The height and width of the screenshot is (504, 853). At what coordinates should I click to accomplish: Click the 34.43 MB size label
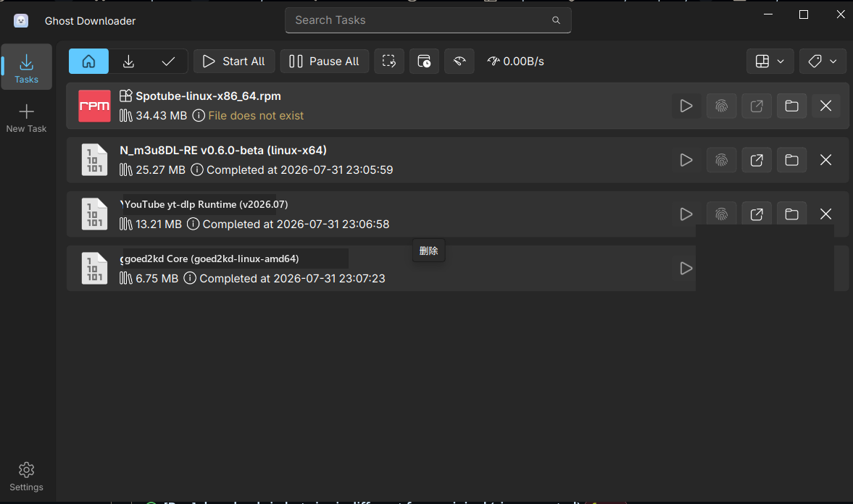click(x=161, y=116)
